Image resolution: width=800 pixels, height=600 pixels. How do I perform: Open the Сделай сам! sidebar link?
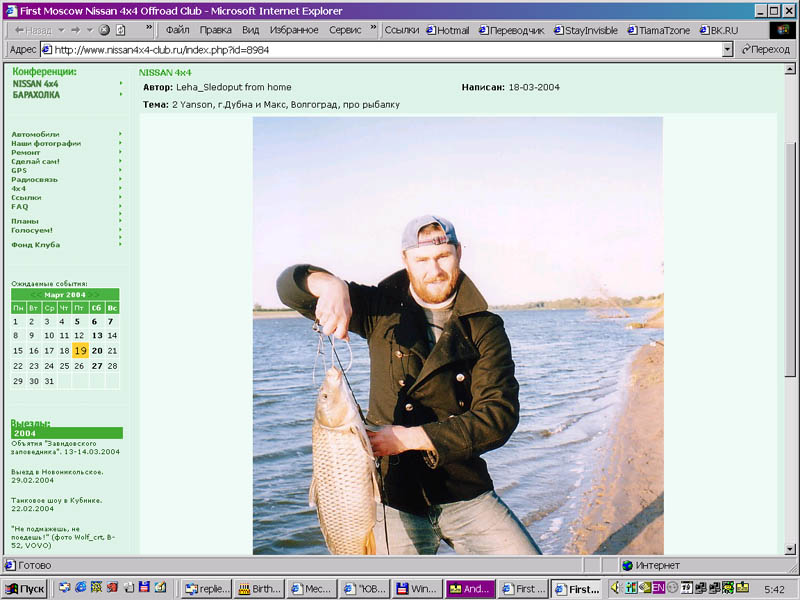point(35,161)
